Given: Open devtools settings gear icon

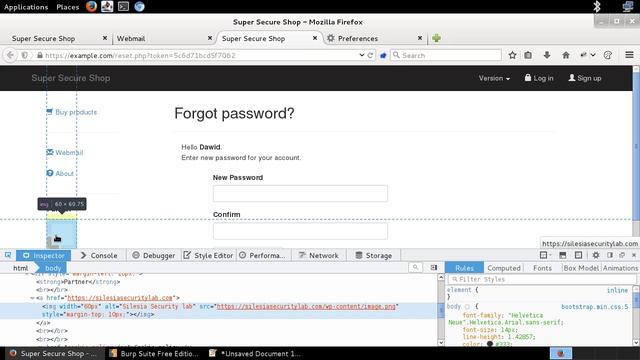Looking at the screenshot, I should tap(596, 256).
